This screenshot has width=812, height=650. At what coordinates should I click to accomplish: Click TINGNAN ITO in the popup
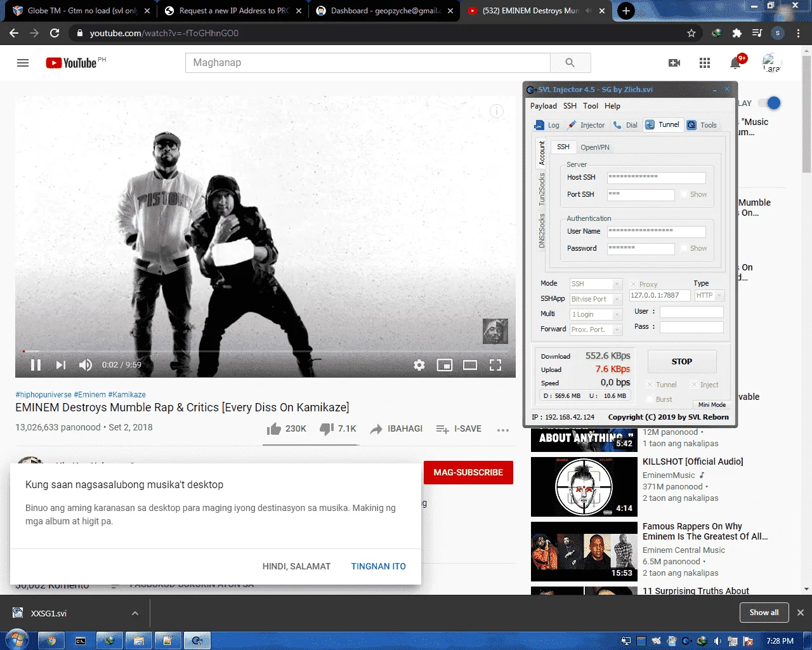click(x=379, y=566)
